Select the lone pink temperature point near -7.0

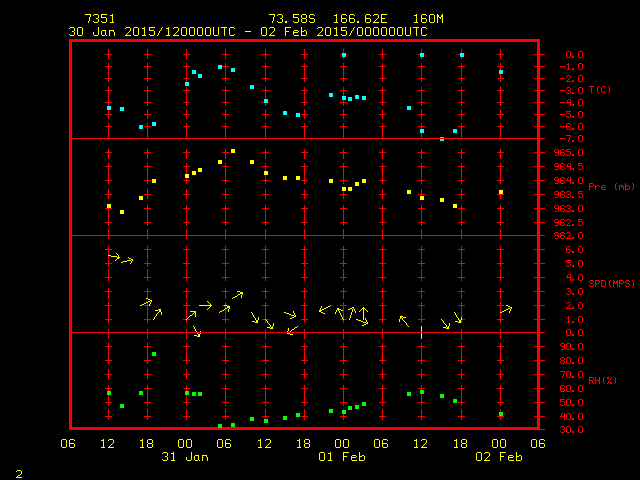pos(442,139)
